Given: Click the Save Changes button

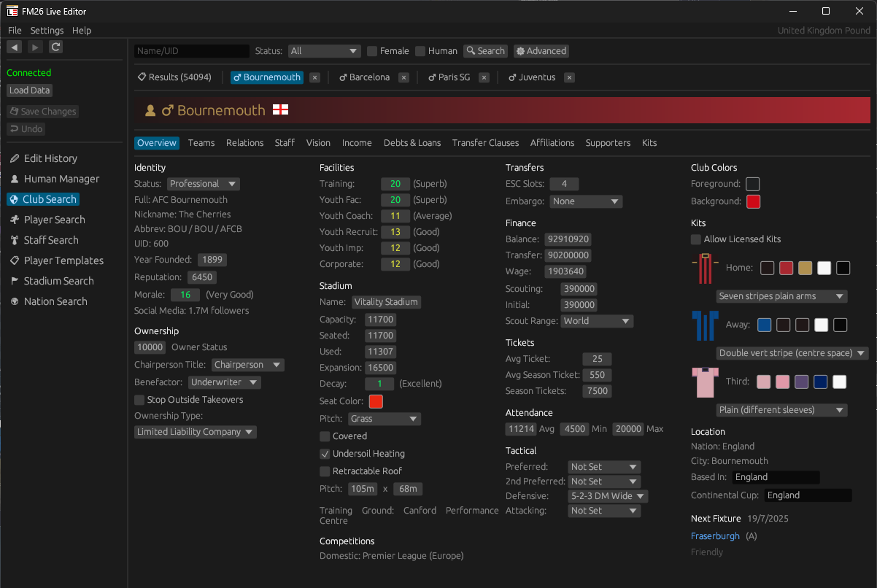Looking at the screenshot, I should pos(42,112).
